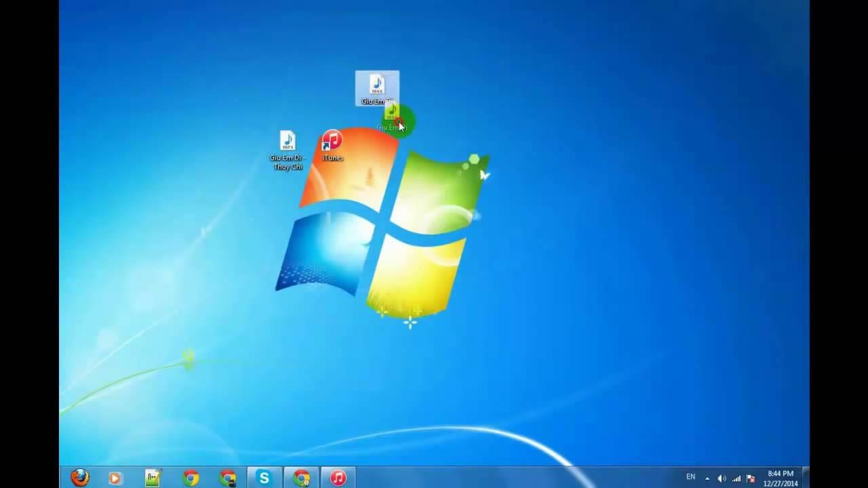
Task: Select the MP3 file Giu Em Di - Thuy Chi
Action: click(288, 150)
